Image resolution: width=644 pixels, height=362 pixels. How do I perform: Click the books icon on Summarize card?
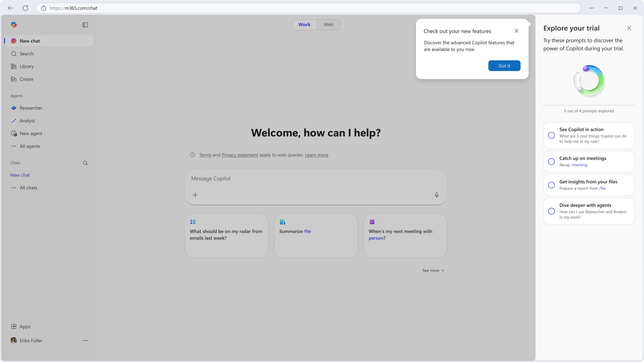pos(282,222)
